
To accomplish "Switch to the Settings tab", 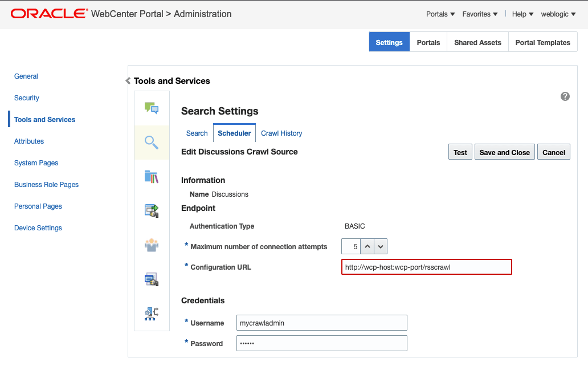I will click(x=389, y=42).
